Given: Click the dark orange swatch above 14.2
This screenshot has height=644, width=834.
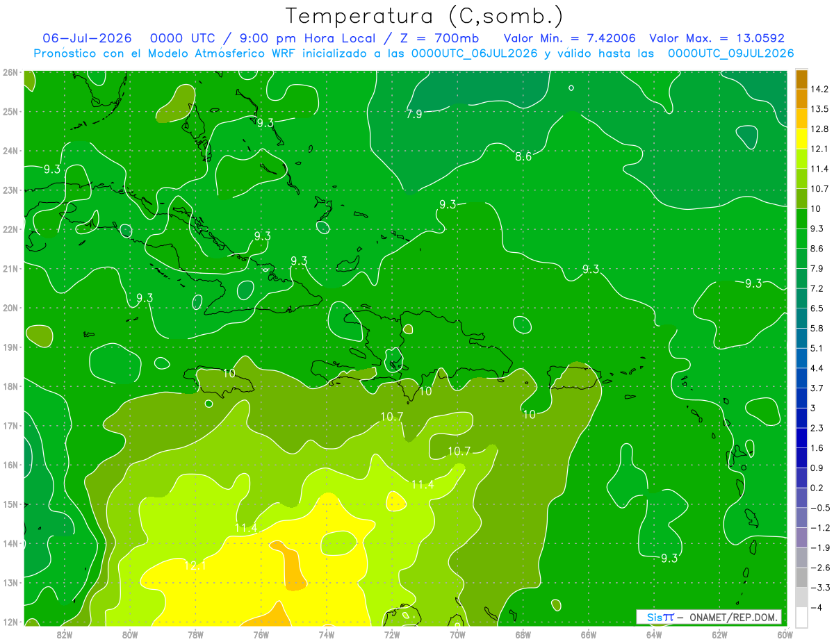Looking at the screenshot, I should point(801,79).
